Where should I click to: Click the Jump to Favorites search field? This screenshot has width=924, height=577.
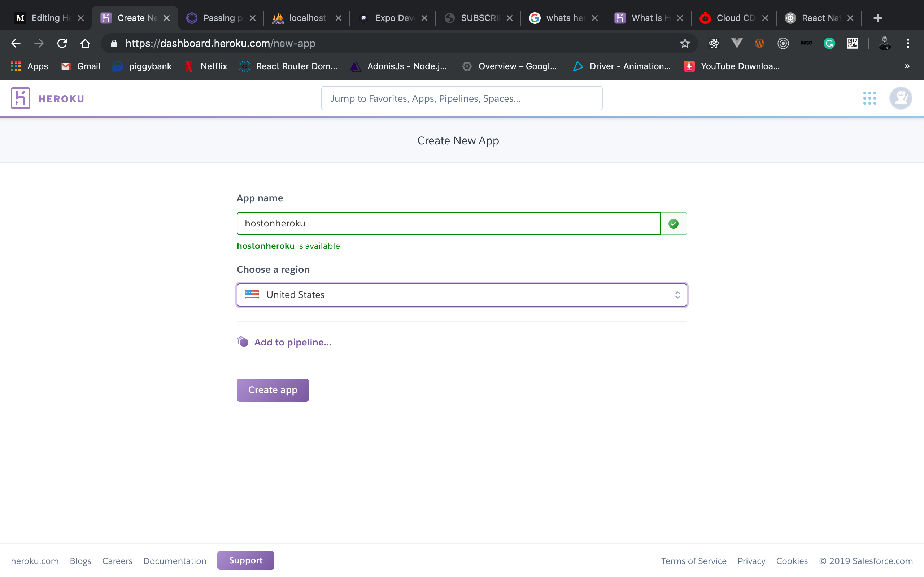click(461, 98)
